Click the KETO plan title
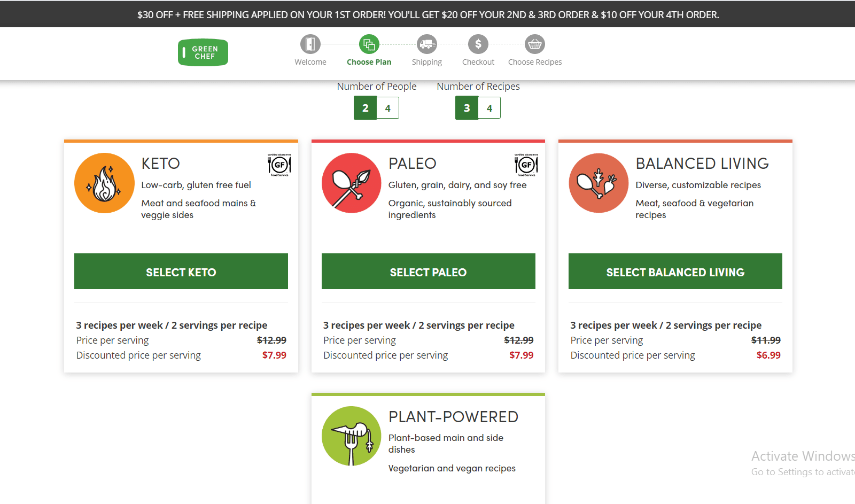Image resolution: width=855 pixels, height=504 pixels. tap(161, 164)
